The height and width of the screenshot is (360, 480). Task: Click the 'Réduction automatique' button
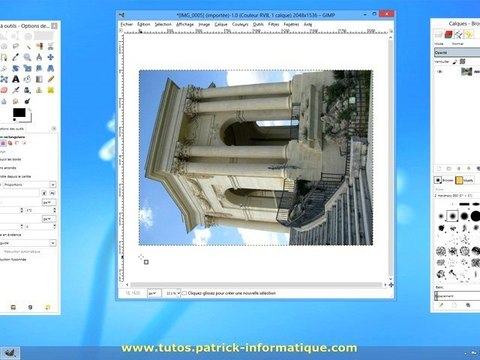coord(22,252)
